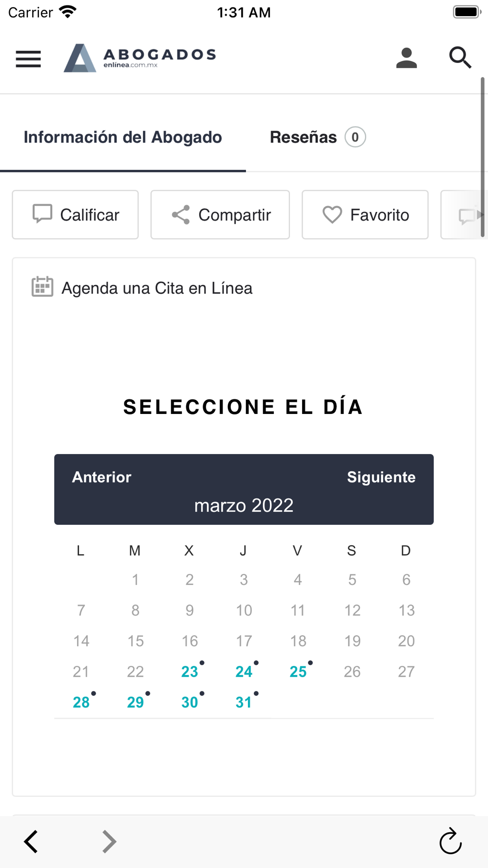This screenshot has height=868, width=488.
Task: Go to previous month with Anterior
Action: point(102,477)
